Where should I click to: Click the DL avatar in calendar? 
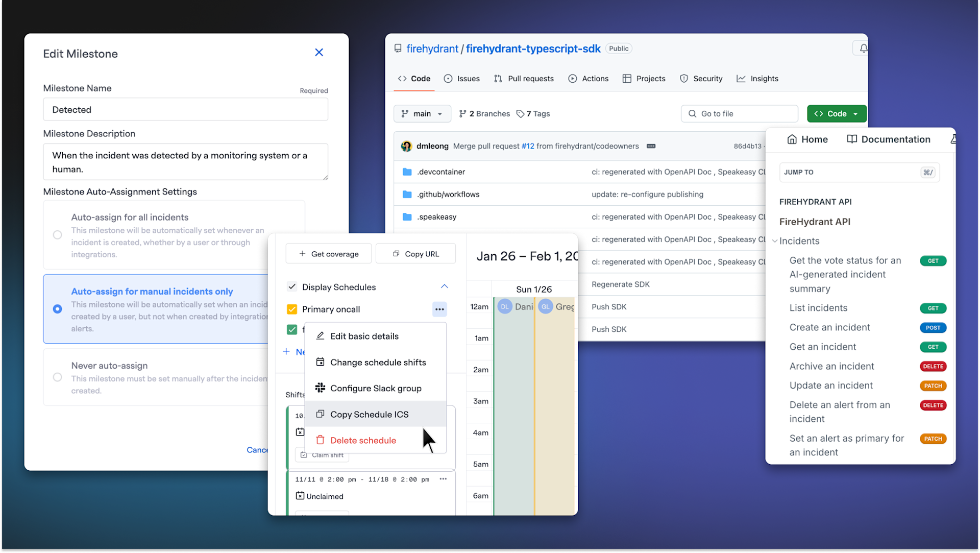pos(504,306)
